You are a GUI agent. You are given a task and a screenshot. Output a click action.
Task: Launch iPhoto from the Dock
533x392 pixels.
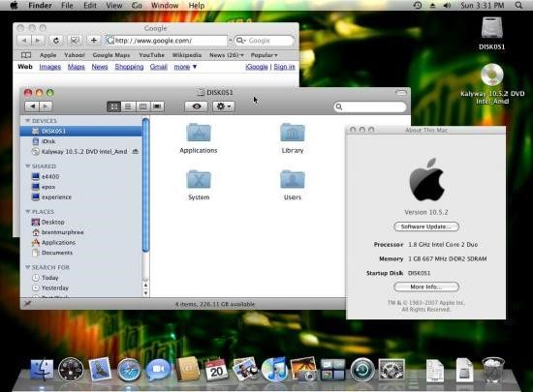[x=303, y=369]
